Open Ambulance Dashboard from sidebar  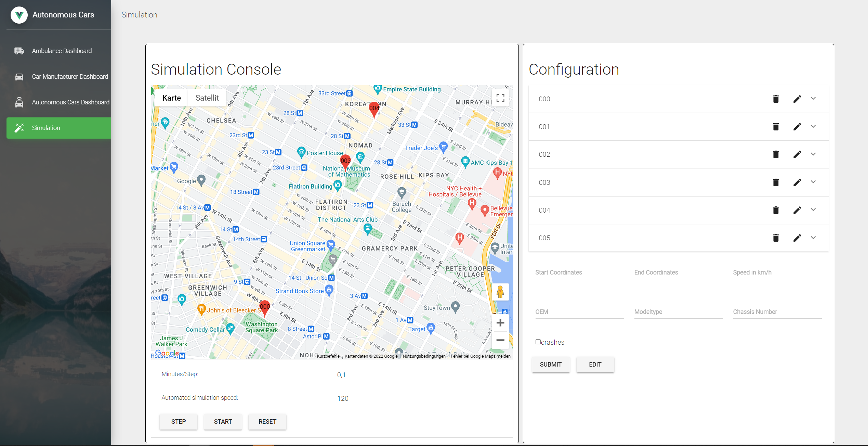click(62, 51)
